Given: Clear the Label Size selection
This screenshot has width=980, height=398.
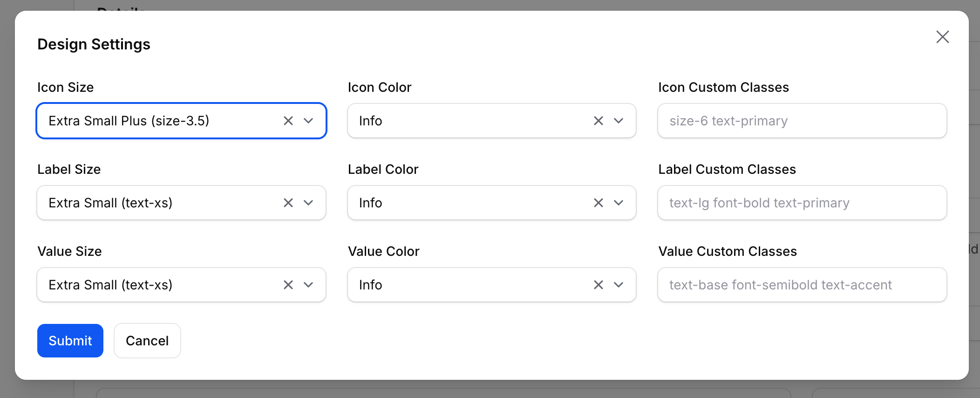Looking at the screenshot, I should [288, 203].
